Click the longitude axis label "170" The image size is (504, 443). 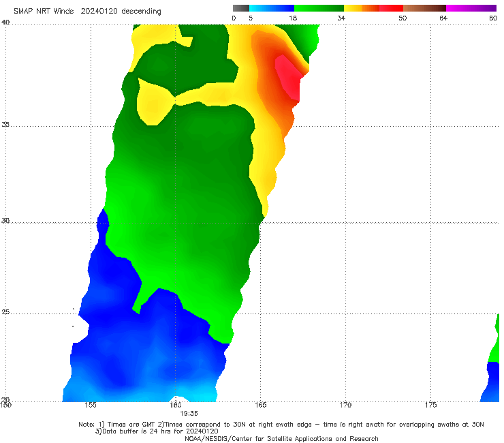click(345, 405)
